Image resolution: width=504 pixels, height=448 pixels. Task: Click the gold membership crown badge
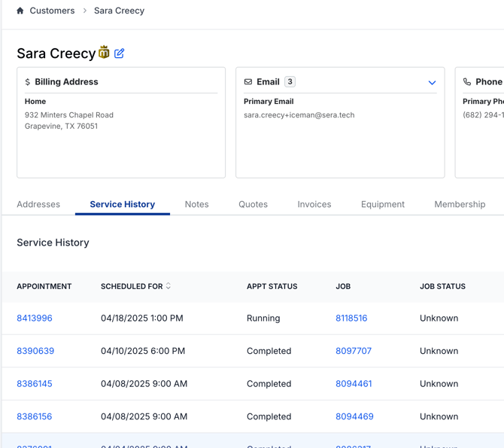104,52
